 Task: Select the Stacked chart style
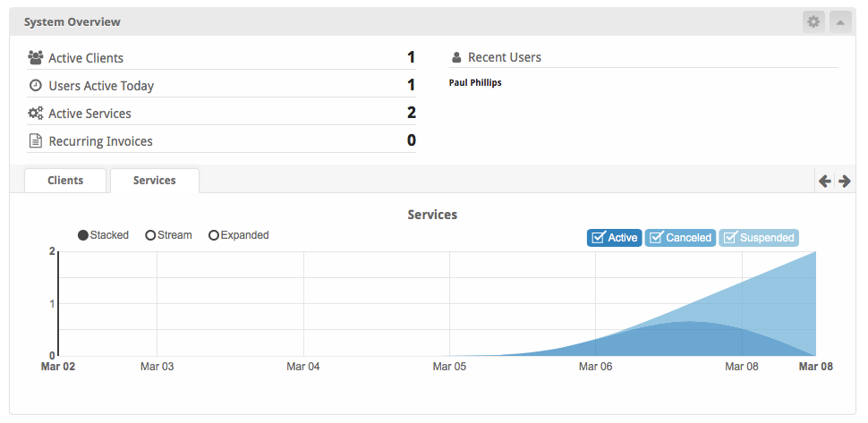pos(84,235)
